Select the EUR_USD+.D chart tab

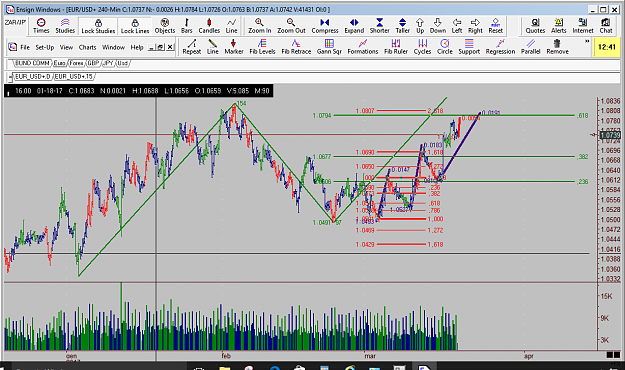click(33, 77)
